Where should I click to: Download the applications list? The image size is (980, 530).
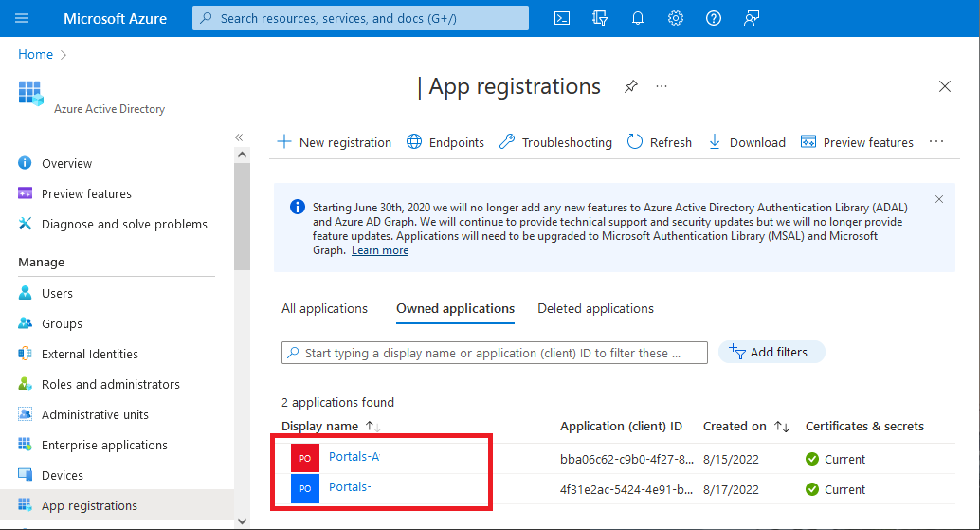tap(746, 142)
